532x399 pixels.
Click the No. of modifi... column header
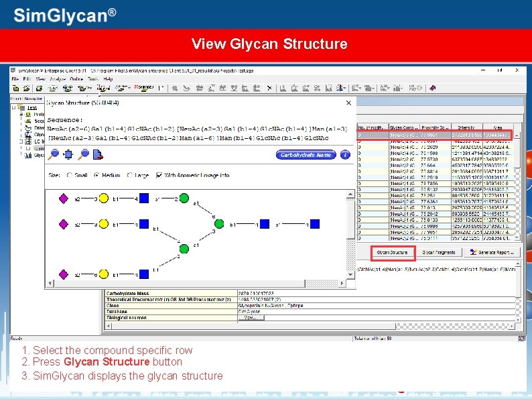point(373,127)
